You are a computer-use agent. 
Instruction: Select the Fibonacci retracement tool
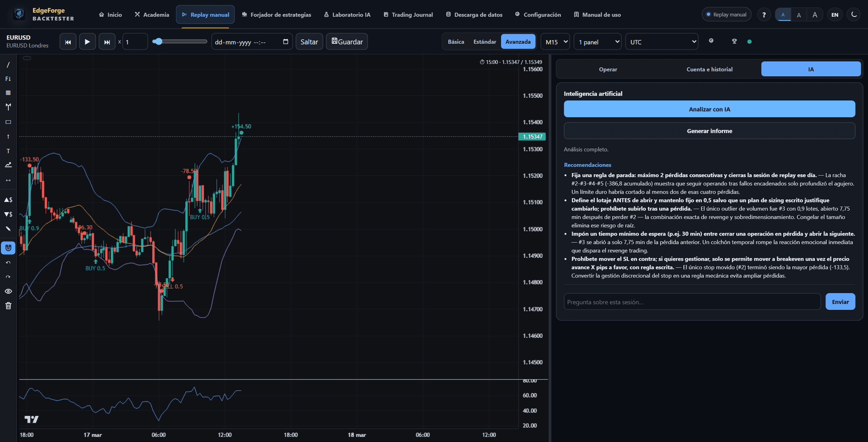pos(8,79)
